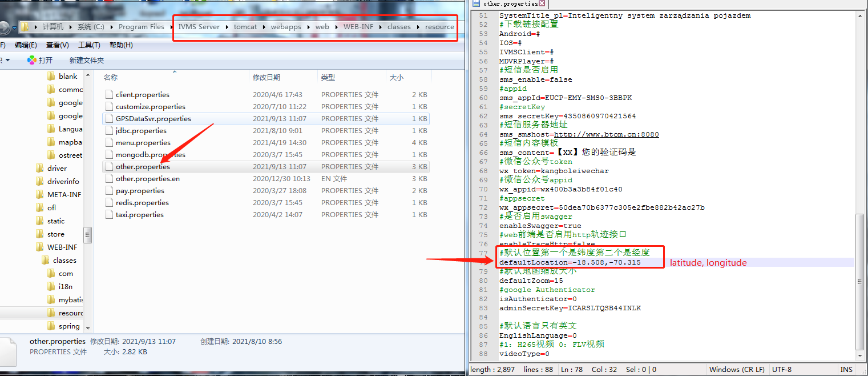Viewport: 868px width, 376px height.
Task: Click the Notepad++ scrollbar up arrow
Action: pos(861,17)
